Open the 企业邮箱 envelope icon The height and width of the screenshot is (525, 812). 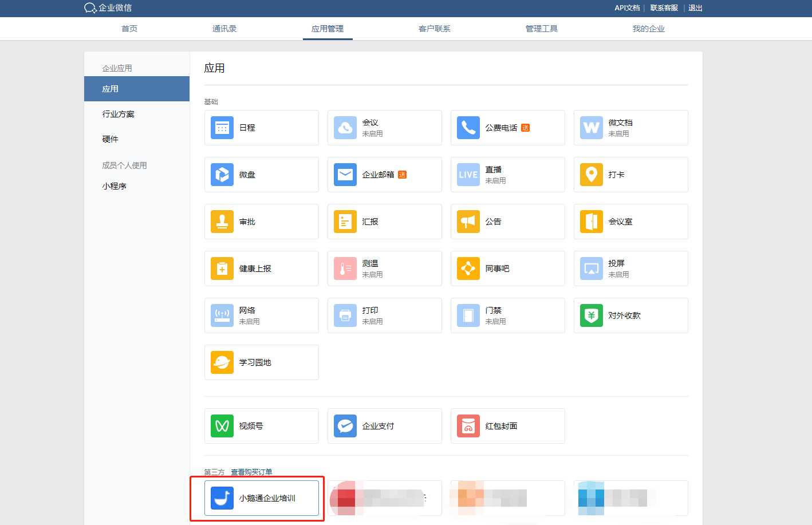tap(345, 175)
